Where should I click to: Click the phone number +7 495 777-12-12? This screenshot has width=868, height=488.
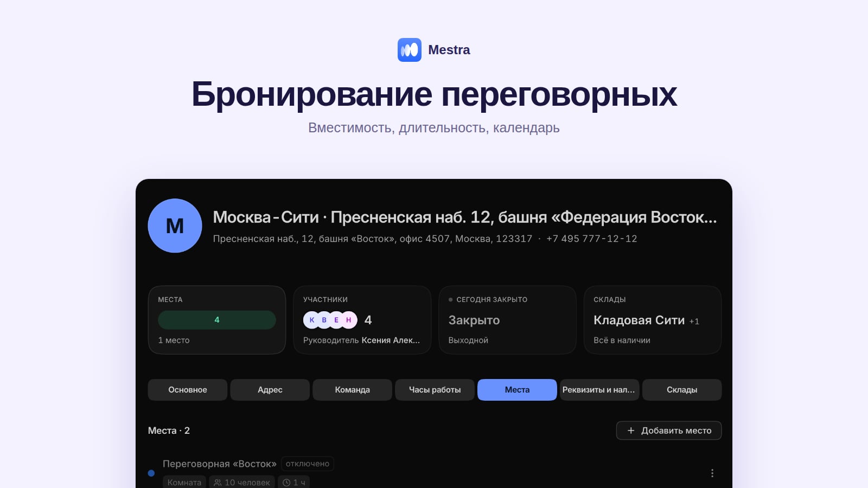pyautogui.click(x=592, y=239)
